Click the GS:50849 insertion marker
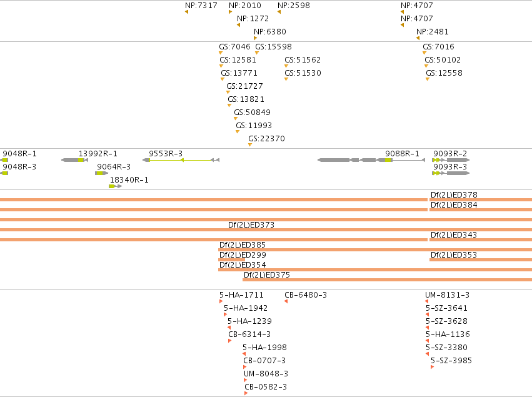Viewport: 532px width, 397px height. tap(236, 118)
